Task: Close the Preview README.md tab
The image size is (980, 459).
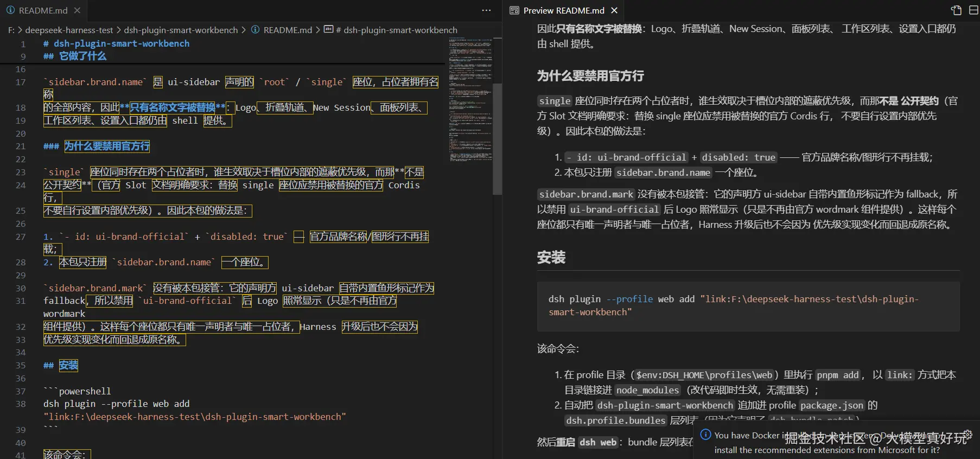Action: [614, 10]
